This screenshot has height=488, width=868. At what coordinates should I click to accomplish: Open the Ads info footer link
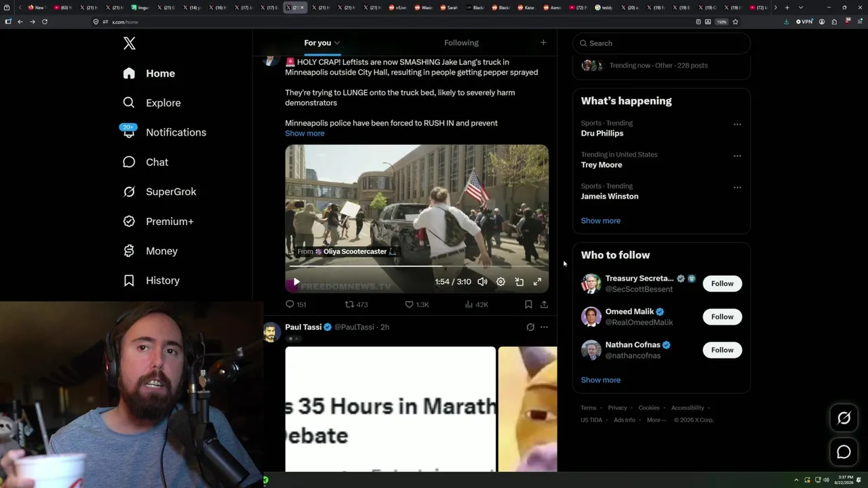tap(625, 420)
